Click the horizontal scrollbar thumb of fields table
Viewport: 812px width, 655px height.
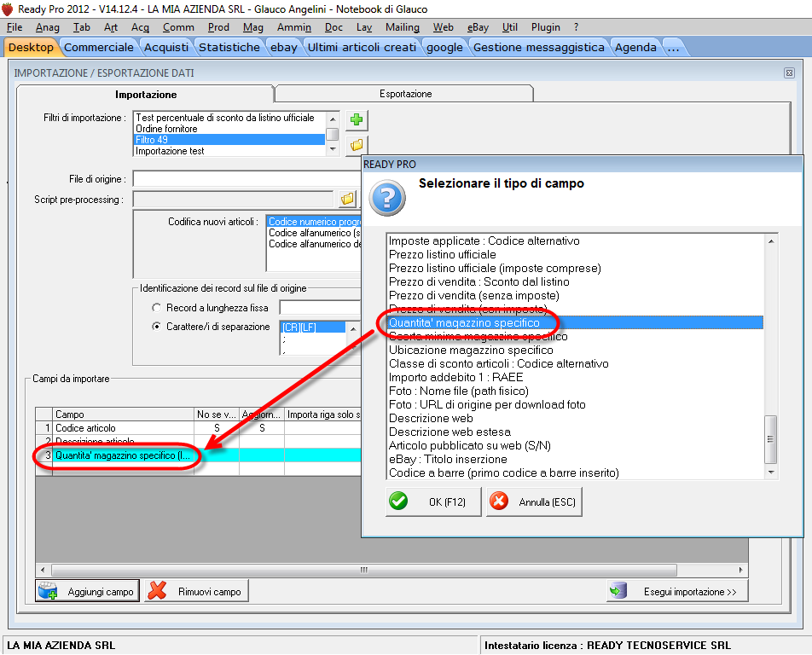click(364, 570)
